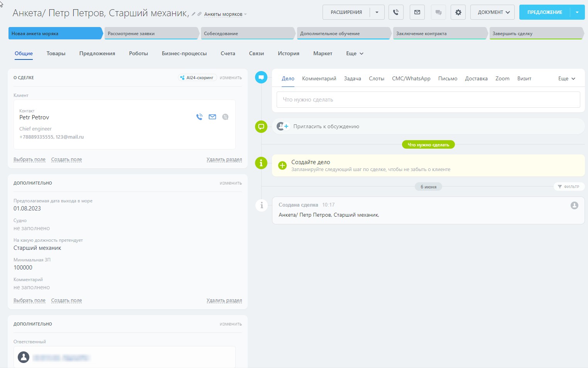Screen dimensions: 588x368
Task: Click the ФИЛЬТР button in timeline
Action: [x=569, y=187]
